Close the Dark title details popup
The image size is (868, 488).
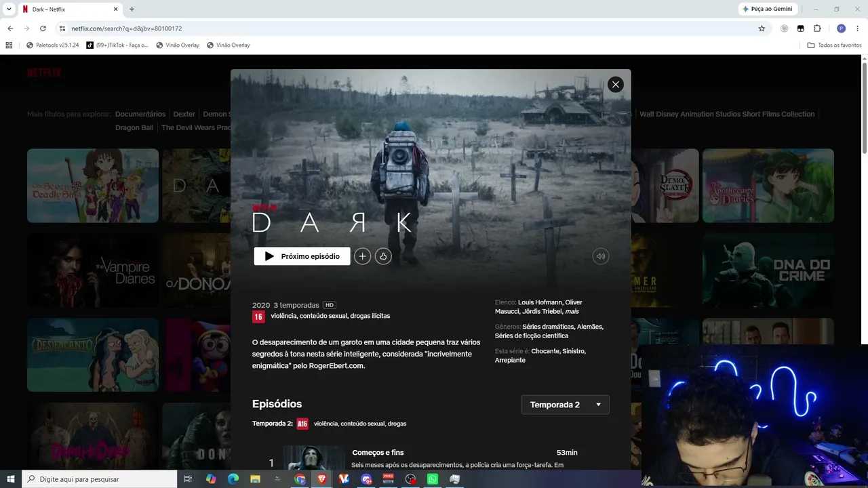click(615, 84)
